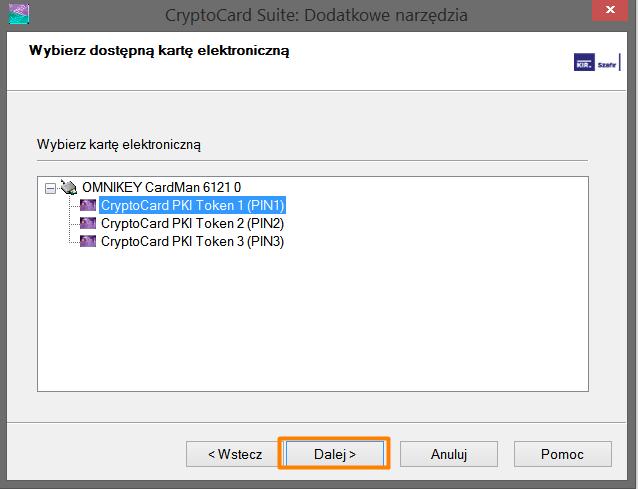Select CryptoCard PKI Token 1 (PIN1)
The width and height of the screenshot is (638, 489).
192,205
